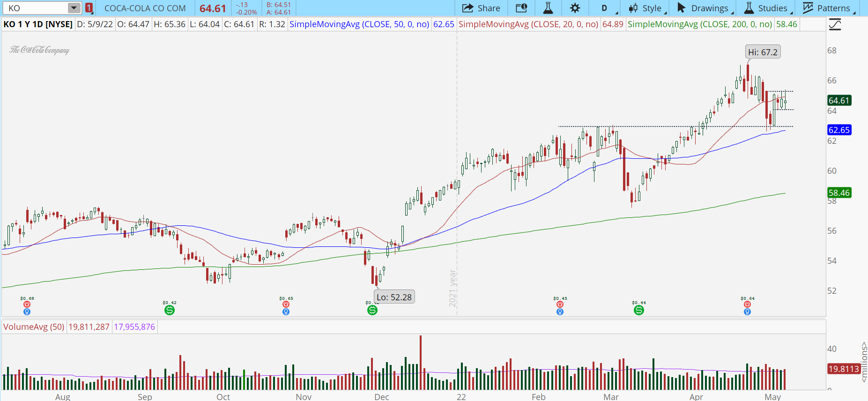
Task: Click the date label D: 5/9/22
Action: coord(95,24)
